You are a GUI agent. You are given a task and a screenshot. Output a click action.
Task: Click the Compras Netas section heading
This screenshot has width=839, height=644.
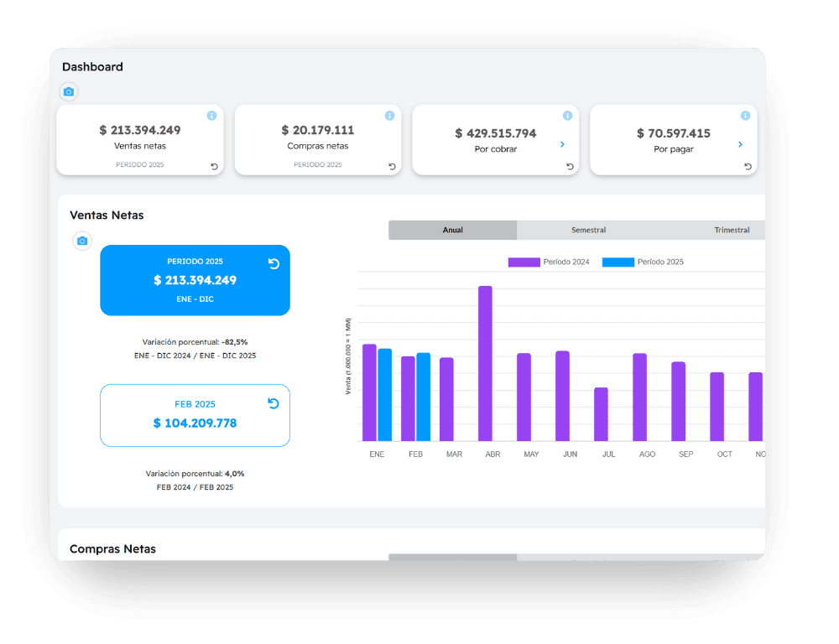click(113, 548)
